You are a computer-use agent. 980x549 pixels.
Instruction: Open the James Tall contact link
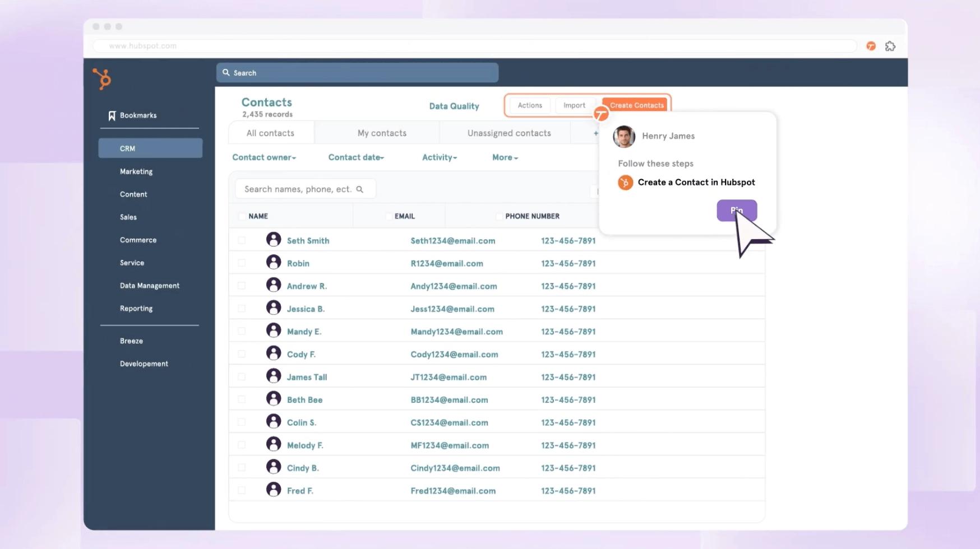pyautogui.click(x=307, y=378)
